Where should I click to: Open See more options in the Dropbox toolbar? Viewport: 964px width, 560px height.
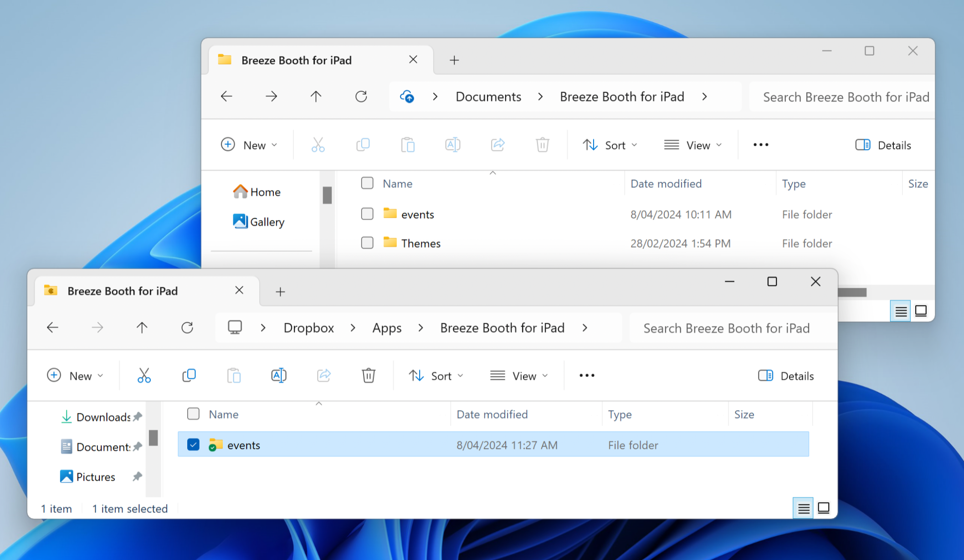click(x=587, y=376)
